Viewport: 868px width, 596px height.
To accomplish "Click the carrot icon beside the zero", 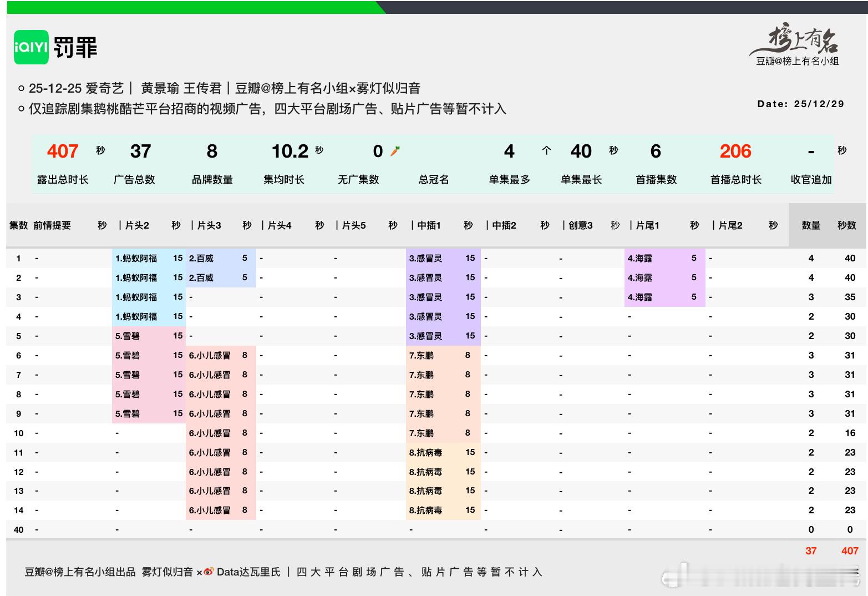I will coord(395,151).
